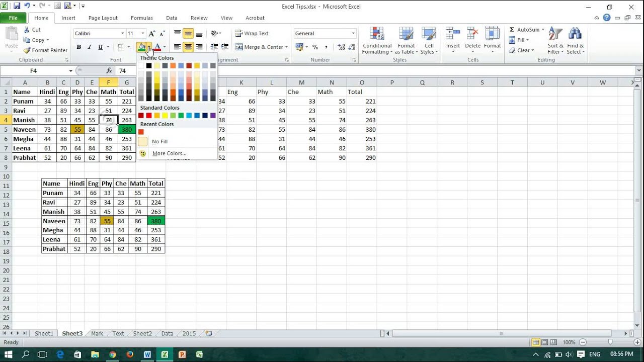This screenshot has width=644, height=362.
Task: Click the Paste clipboard icon
Action: pos(11,34)
